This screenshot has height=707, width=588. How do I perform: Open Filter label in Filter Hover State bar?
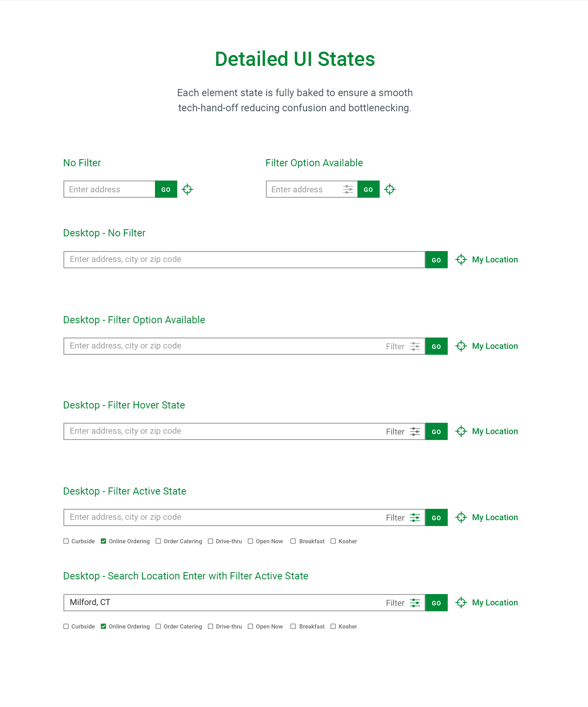[395, 432]
